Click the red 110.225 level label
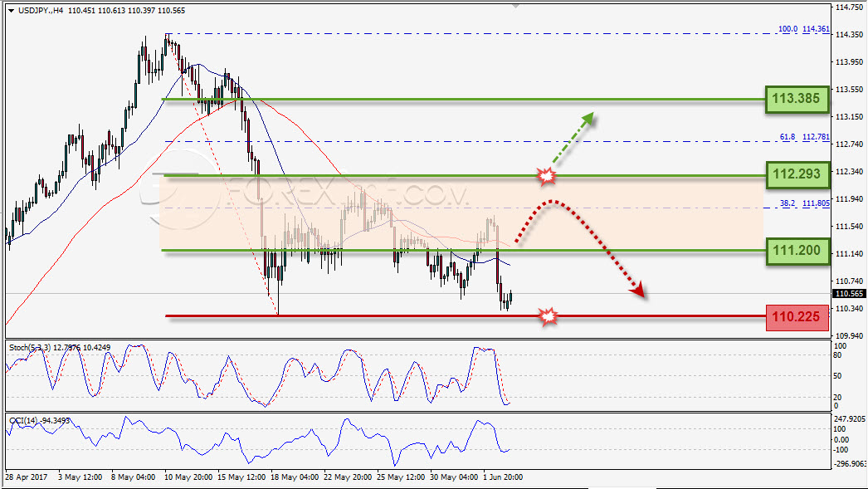The height and width of the screenshot is (489, 868). (x=797, y=317)
